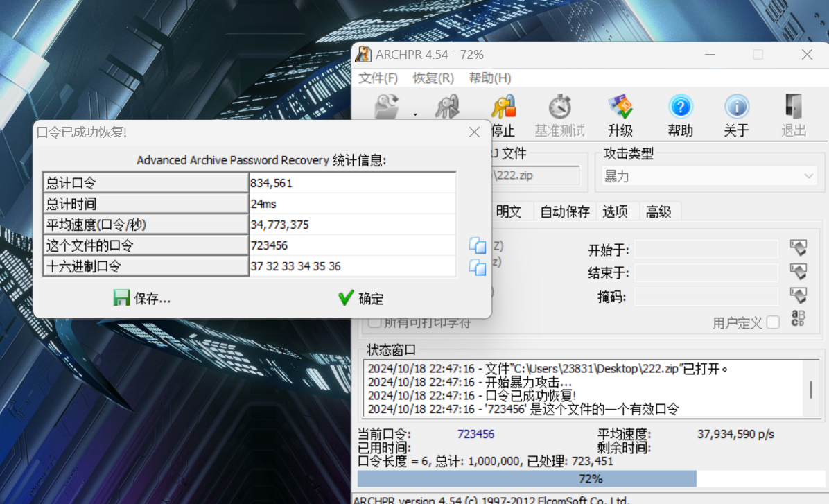
Task: Click the 这个文件的口令 row label
Action: tap(146, 245)
